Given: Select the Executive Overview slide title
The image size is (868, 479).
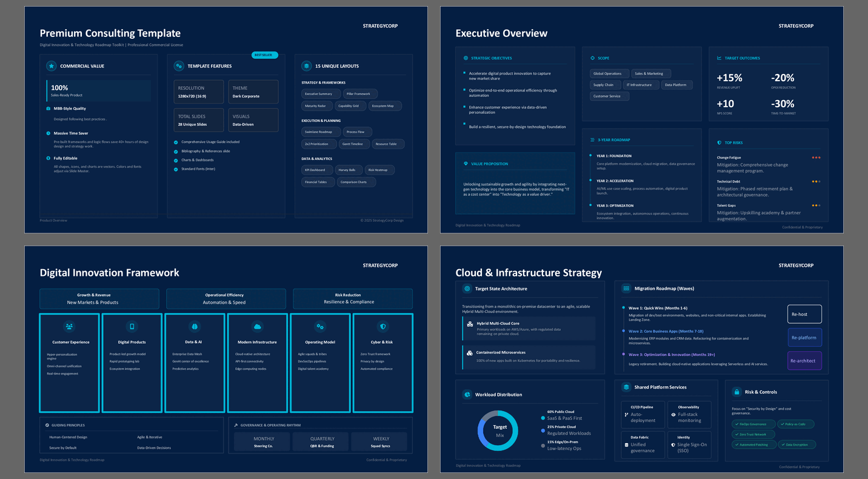Looking at the screenshot, I should (501, 33).
